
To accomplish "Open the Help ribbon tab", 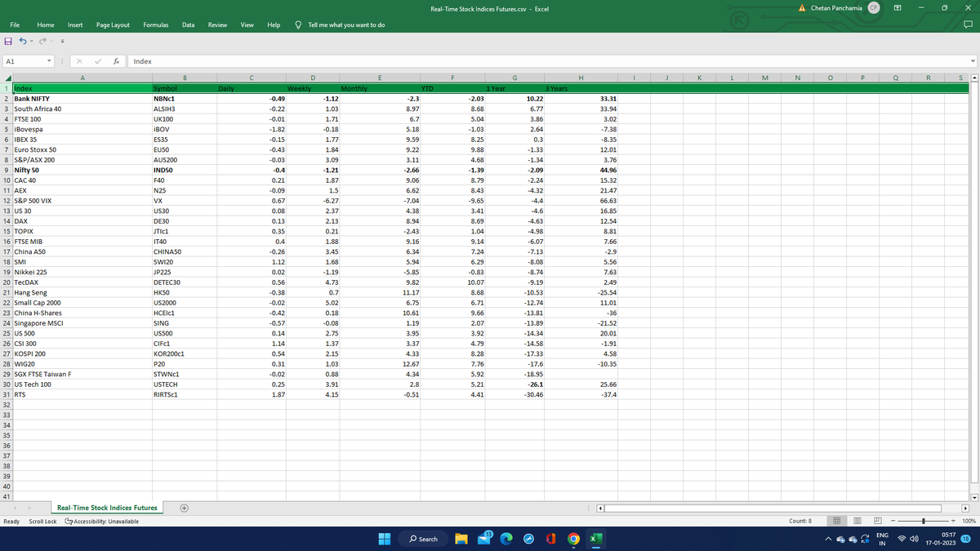I will point(274,25).
